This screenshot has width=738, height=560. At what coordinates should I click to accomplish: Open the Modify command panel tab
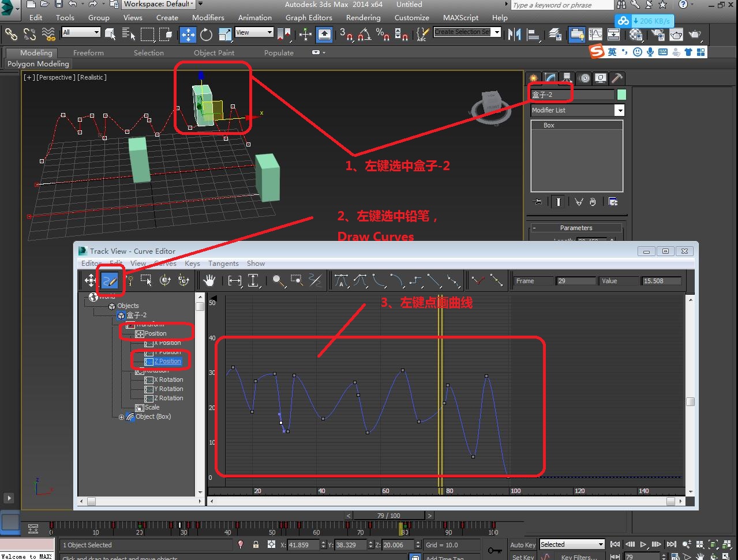(550, 78)
